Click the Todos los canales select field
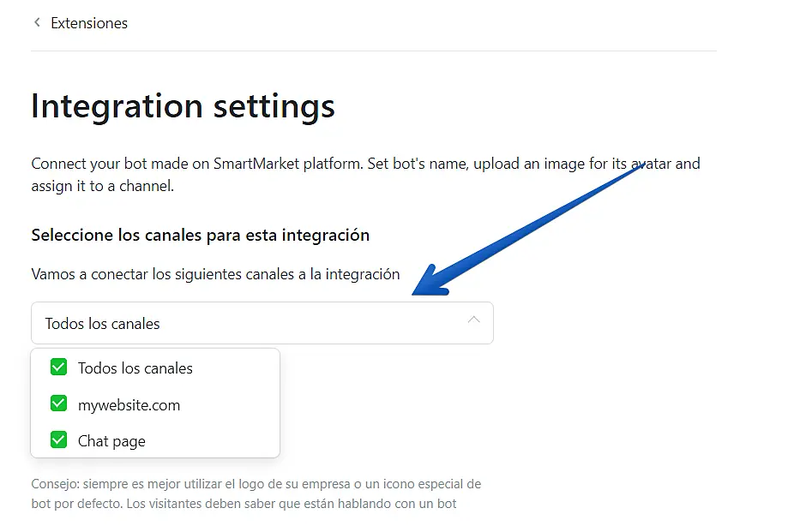Viewport: 788px width, 532px height. click(257, 323)
